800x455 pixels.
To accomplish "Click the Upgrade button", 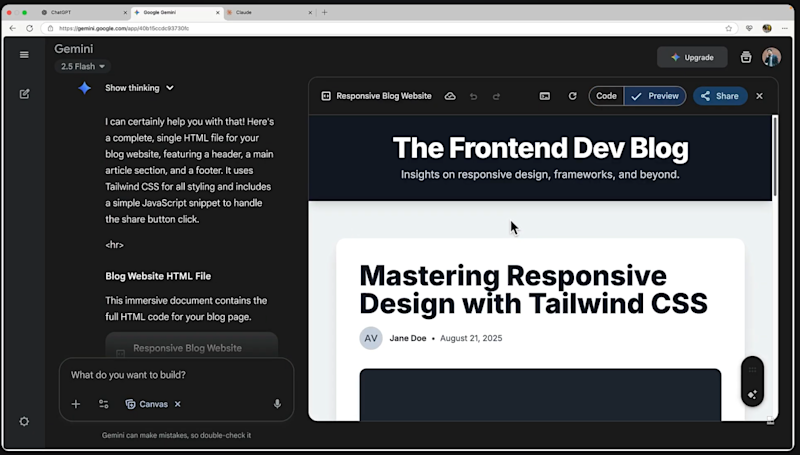I will 692,57.
